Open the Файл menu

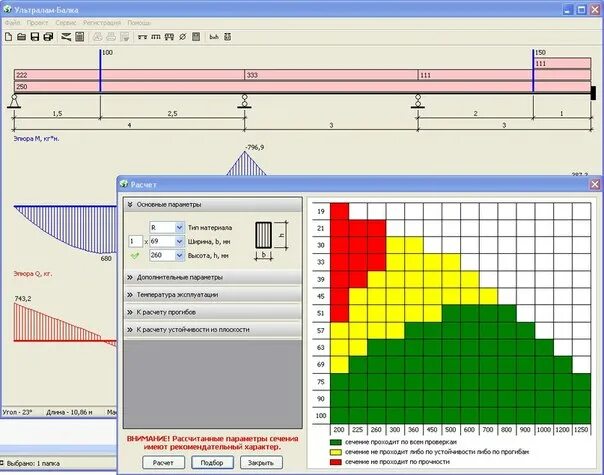pos(12,23)
